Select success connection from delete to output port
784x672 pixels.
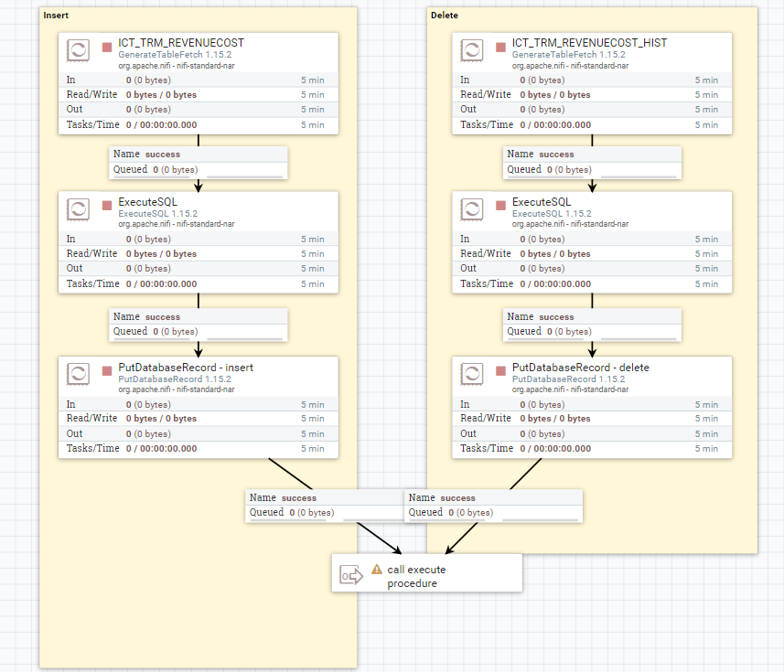tap(493, 506)
